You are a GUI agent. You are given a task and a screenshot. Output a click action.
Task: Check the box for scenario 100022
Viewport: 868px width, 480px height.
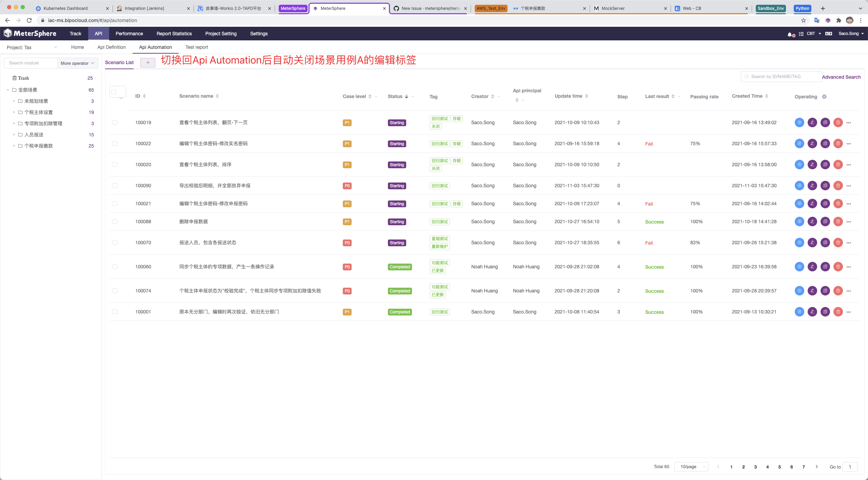click(x=115, y=143)
